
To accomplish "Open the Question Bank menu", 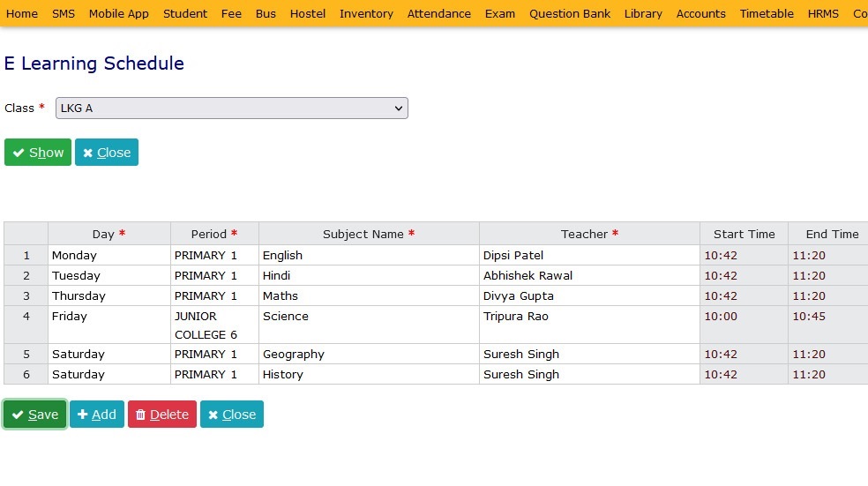I will (x=569, y=13).
